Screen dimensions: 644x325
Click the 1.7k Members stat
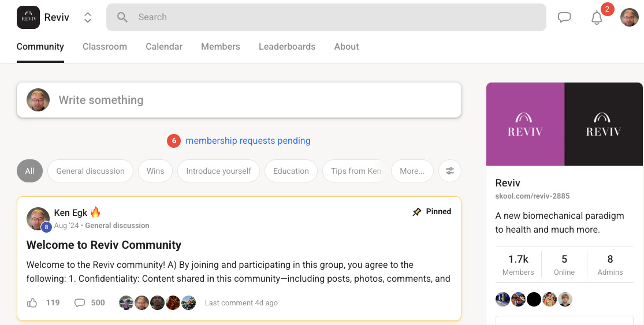(x=518, y=265)
